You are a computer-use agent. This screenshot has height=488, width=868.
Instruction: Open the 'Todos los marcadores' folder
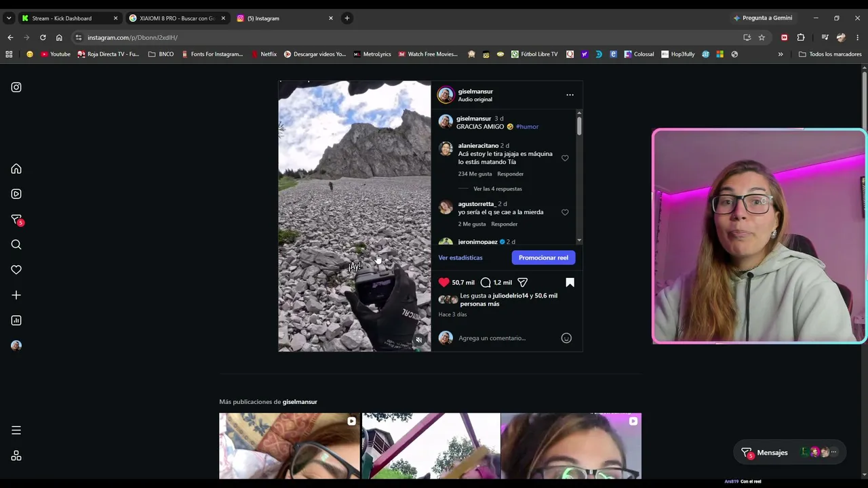[830, 54]
